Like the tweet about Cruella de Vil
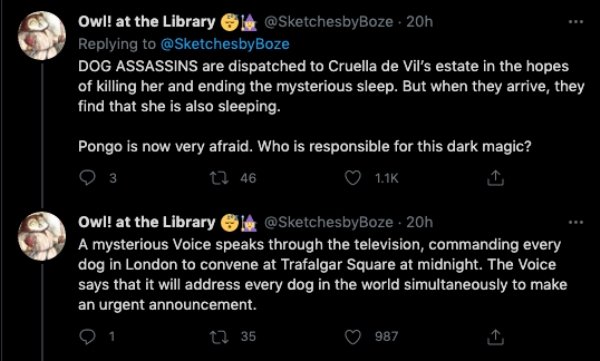 (x=352, y=178)
